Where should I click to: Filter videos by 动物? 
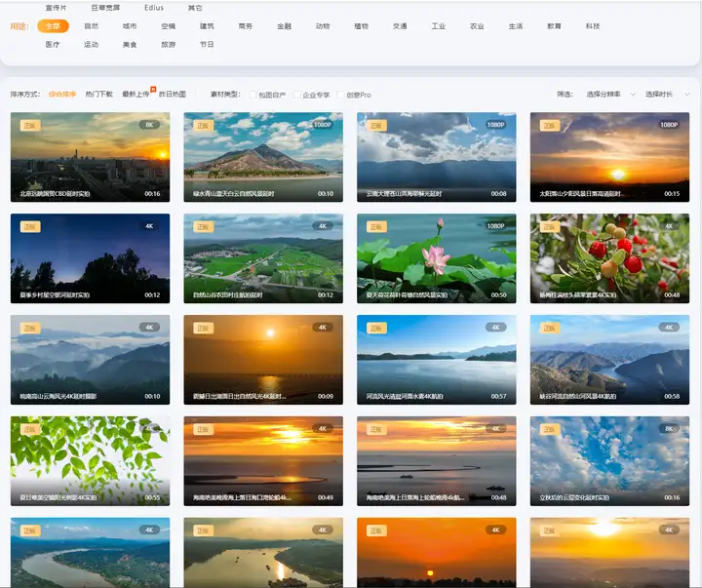click(323, 26)
